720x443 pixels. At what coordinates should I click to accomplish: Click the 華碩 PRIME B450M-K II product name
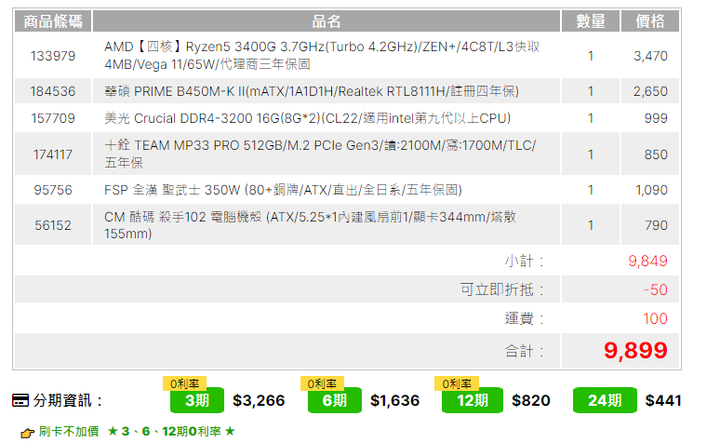(x=311, y=91)
